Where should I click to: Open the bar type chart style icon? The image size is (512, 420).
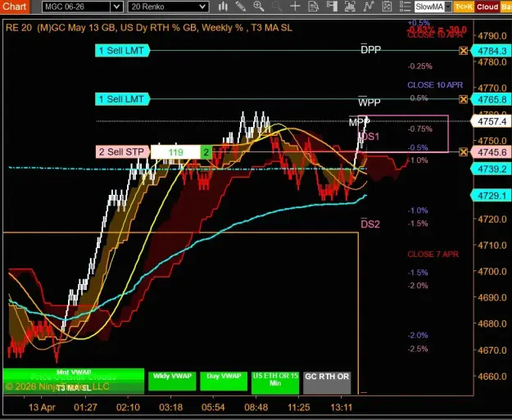[x=223, y=7]
